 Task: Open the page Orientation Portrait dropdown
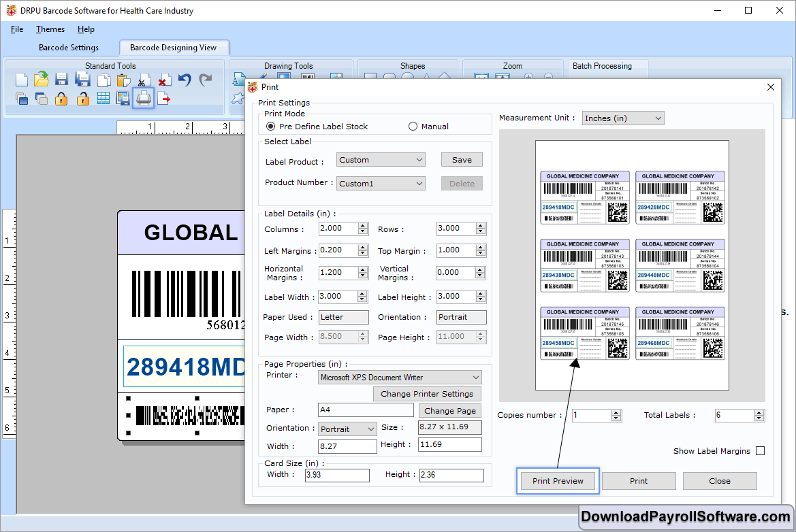point(347,429)
